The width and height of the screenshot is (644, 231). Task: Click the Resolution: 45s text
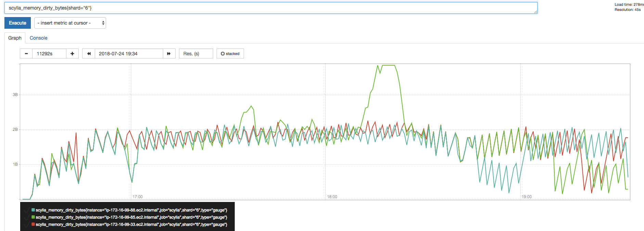tap(628, 10)
